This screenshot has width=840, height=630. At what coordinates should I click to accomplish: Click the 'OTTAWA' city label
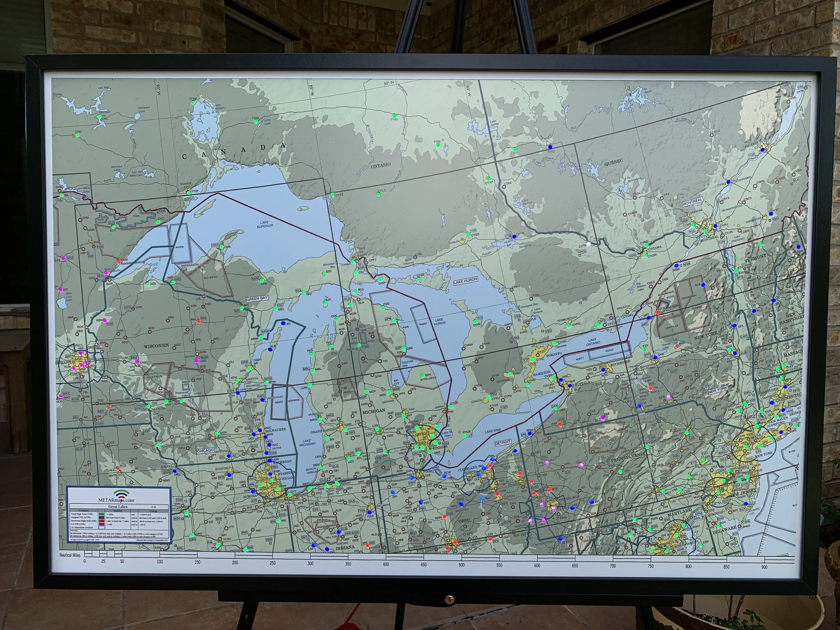click(x=656, y=248)
